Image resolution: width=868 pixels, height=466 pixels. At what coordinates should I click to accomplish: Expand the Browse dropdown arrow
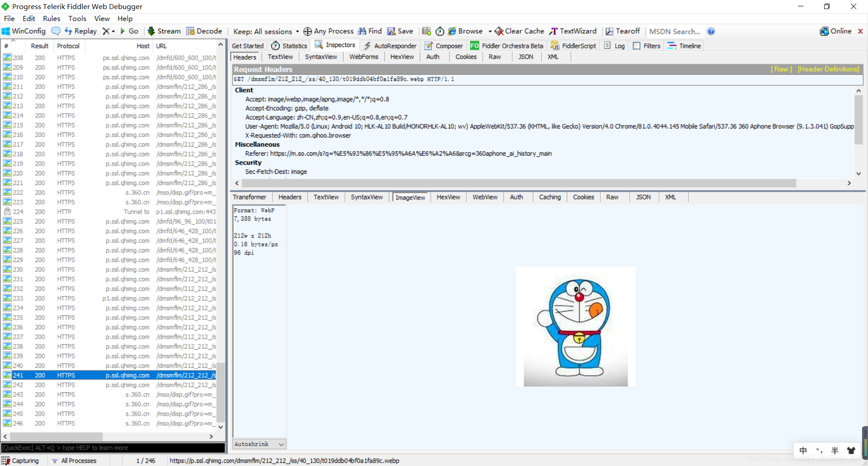490,32
